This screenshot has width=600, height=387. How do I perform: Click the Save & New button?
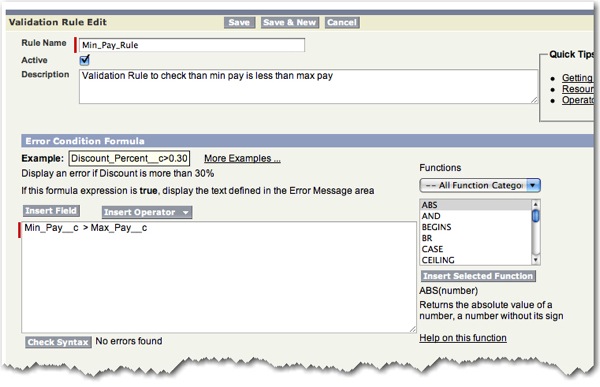point(290,23)
